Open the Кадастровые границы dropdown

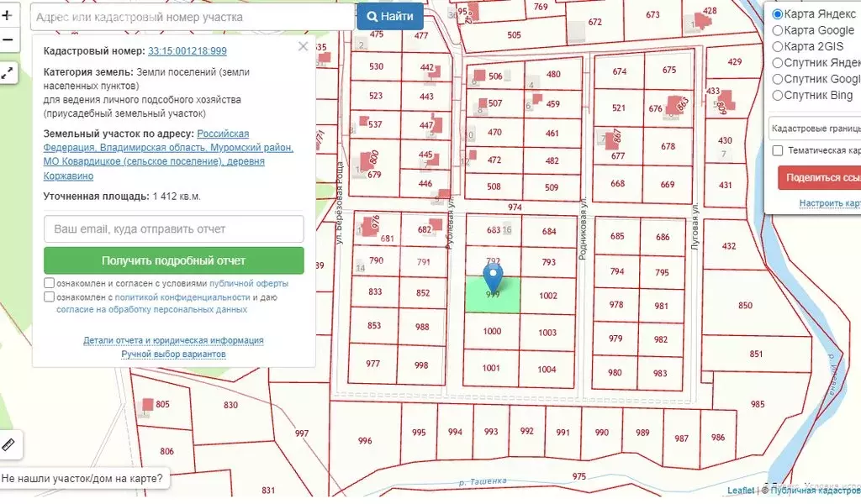[814, 129]
